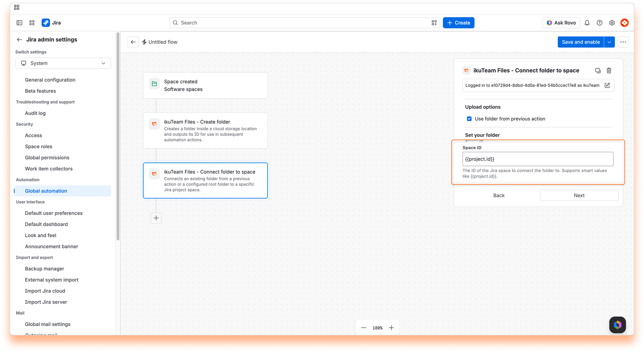644x352 pixels.
Task: Click the Create button
Action: pos(458,23)
